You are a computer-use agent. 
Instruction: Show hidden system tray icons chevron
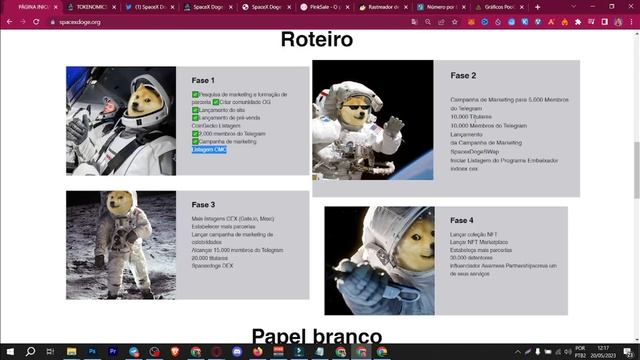[518, 351]
